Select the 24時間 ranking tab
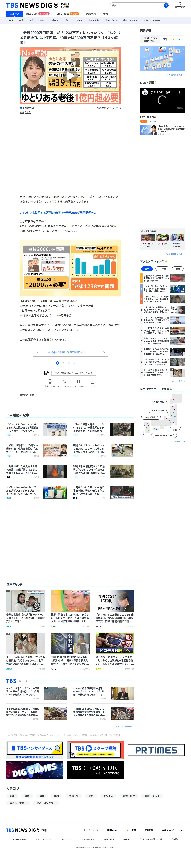 pos(162,269)
